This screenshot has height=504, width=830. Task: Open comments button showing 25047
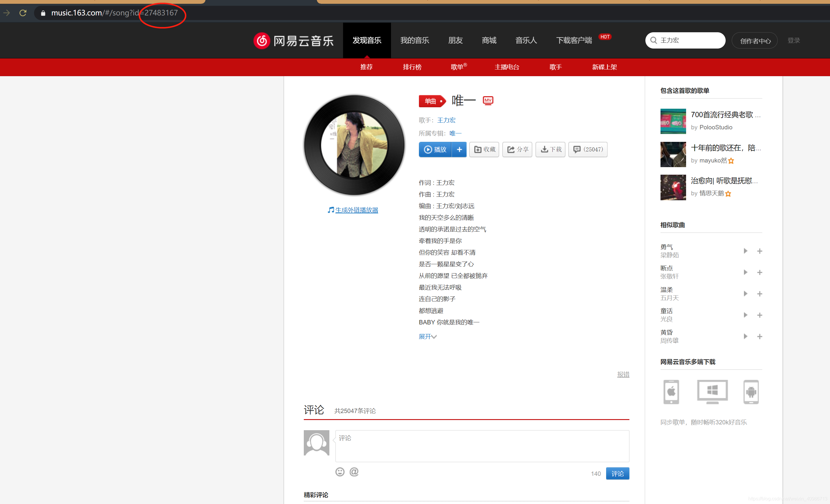[588, 149]
